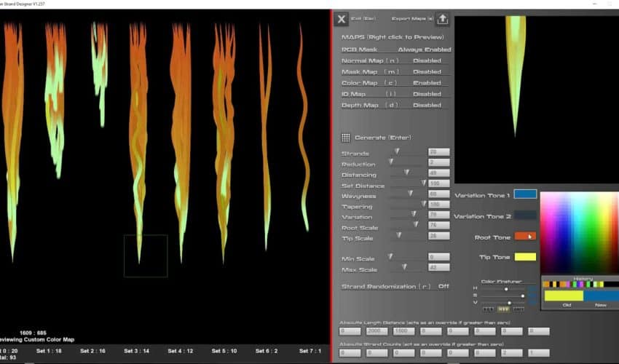Open the Variation Tone 1 blue swatch
Screen dimensions: 619x364
pyautogui.click(x=524, y=194)
